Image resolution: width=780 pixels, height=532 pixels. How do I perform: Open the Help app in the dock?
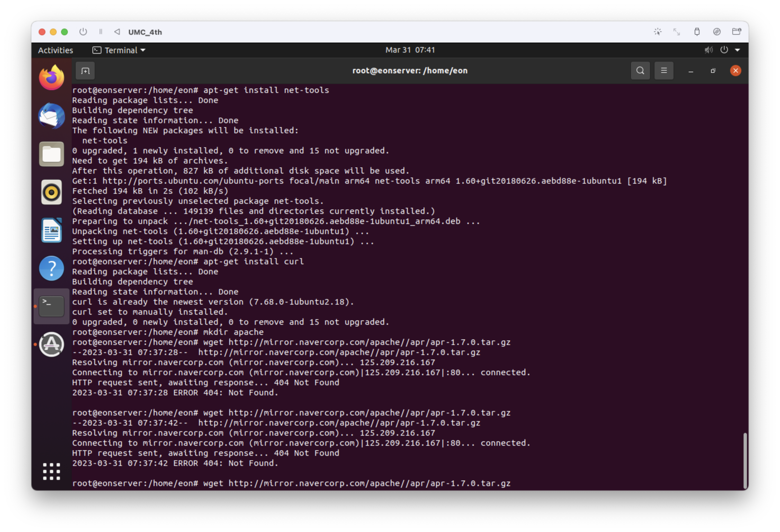coord(51,268)
